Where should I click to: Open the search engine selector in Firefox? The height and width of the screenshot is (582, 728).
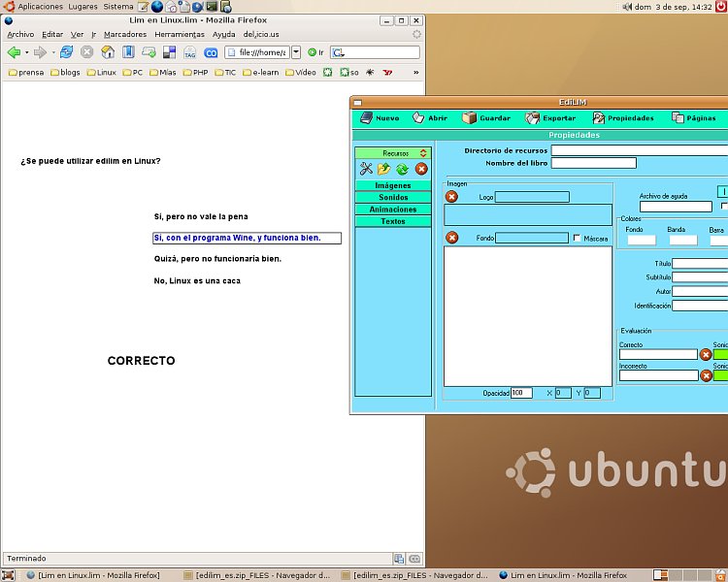pos(339,53)
